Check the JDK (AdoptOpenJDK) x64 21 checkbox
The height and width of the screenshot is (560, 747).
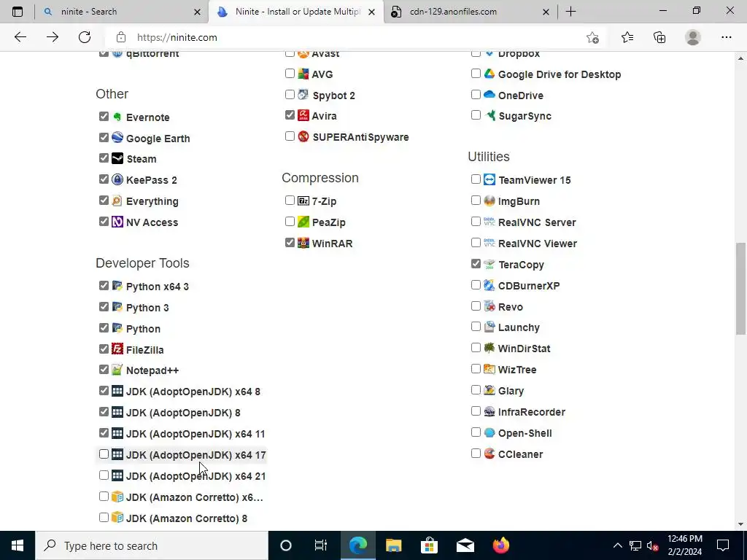(x=104, y=475)
